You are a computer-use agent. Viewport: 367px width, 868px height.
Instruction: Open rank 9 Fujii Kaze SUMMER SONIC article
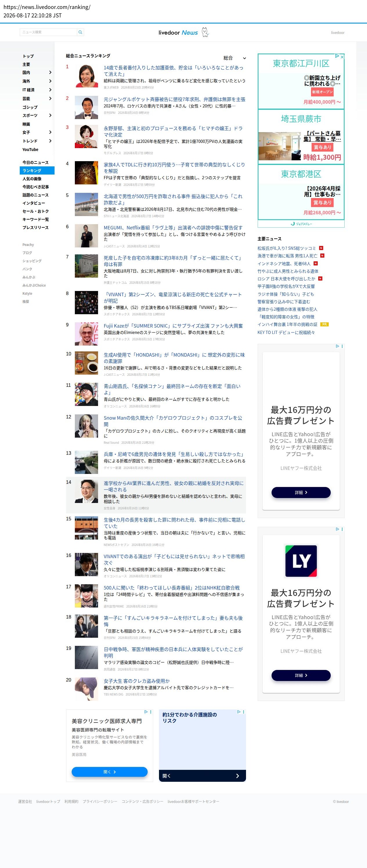(x=173, y=326)
